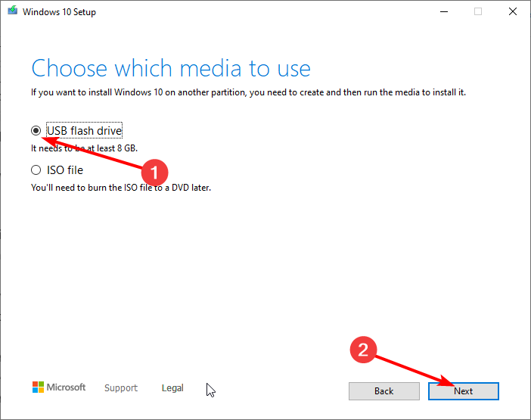Click the 'Choose which media to use' heading

click(171, 68)
